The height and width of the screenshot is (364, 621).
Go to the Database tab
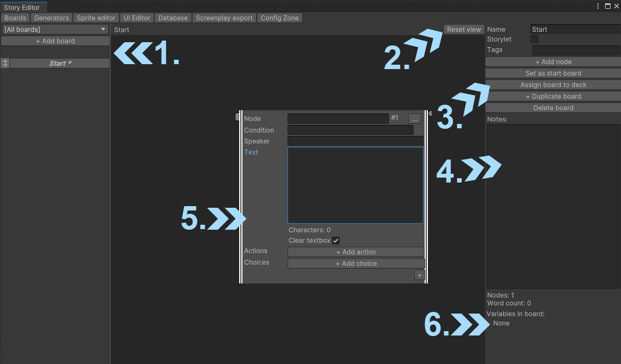[173, 18]
